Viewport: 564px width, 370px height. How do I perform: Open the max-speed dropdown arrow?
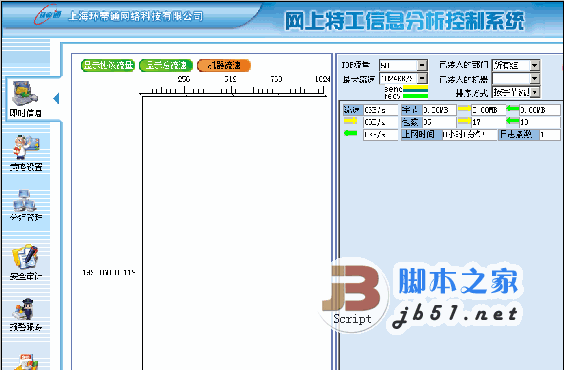coord(422,78)
